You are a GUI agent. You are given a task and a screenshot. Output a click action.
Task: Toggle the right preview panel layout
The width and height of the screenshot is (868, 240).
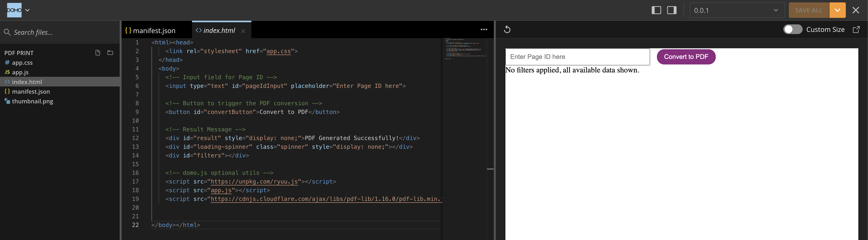672,10
